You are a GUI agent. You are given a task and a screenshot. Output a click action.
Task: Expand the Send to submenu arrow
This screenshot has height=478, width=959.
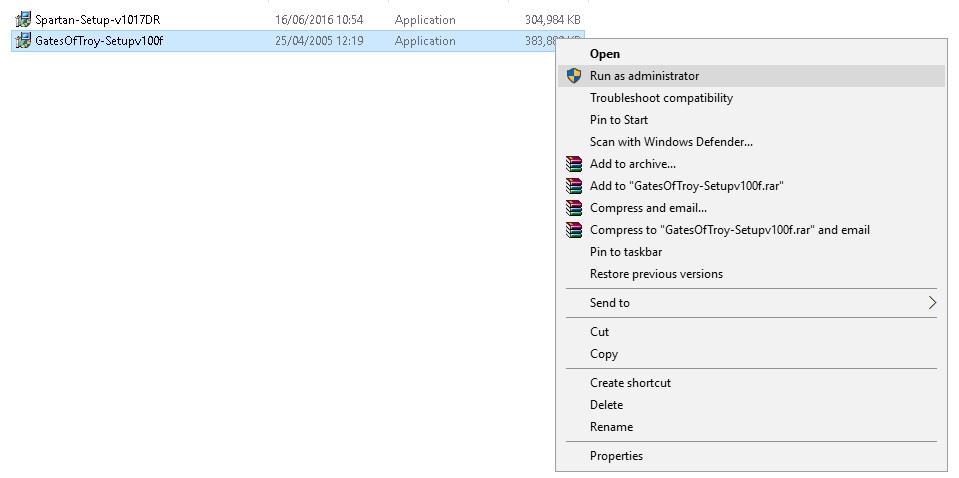(932, 303)
